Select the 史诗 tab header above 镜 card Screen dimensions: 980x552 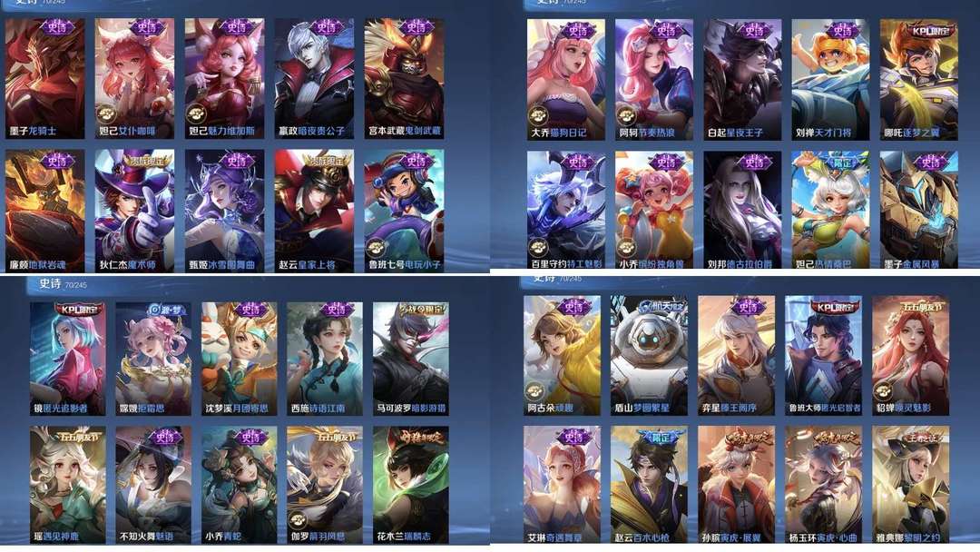coord(50,284)
